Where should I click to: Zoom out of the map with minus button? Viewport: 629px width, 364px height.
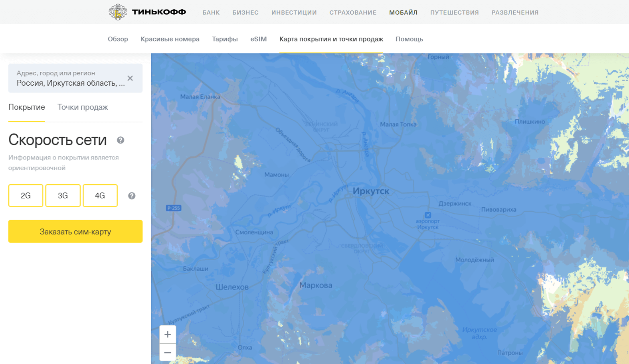[168, 352]
